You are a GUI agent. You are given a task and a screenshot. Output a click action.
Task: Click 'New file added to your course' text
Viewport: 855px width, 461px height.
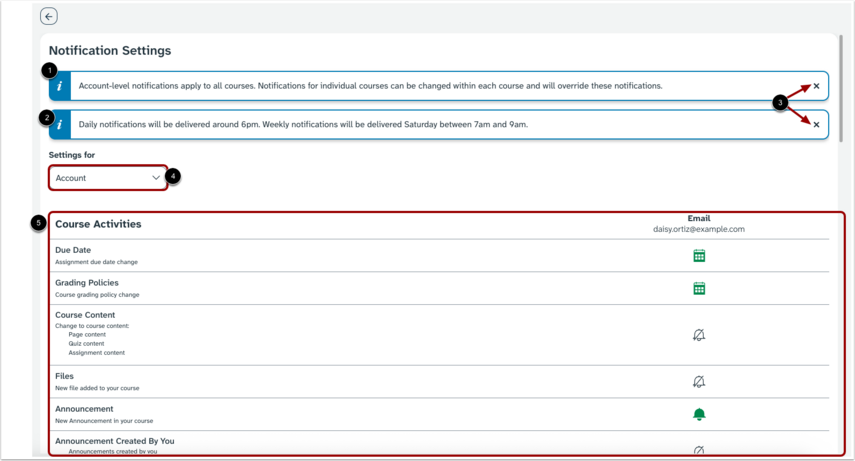[x=97, y=388]
